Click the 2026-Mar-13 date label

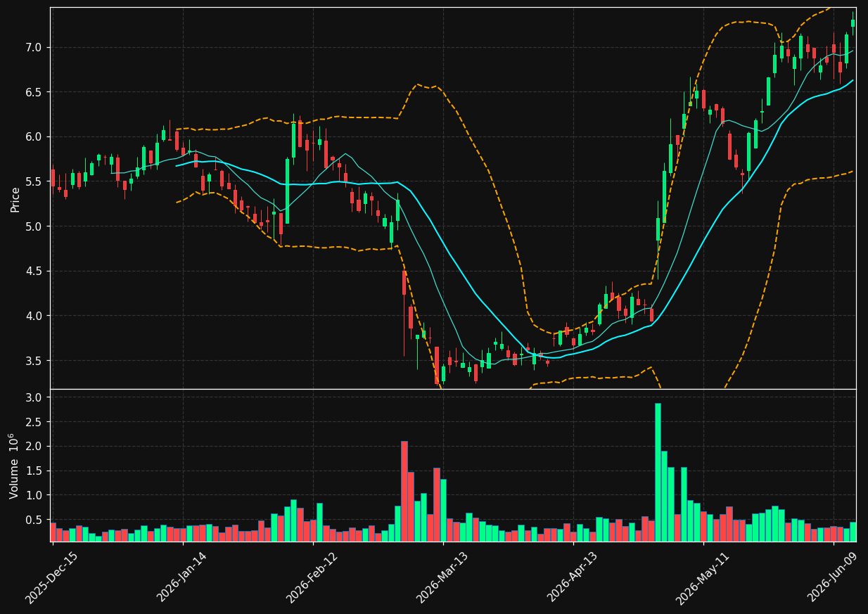pyautogui.click(x=442, y=577)
